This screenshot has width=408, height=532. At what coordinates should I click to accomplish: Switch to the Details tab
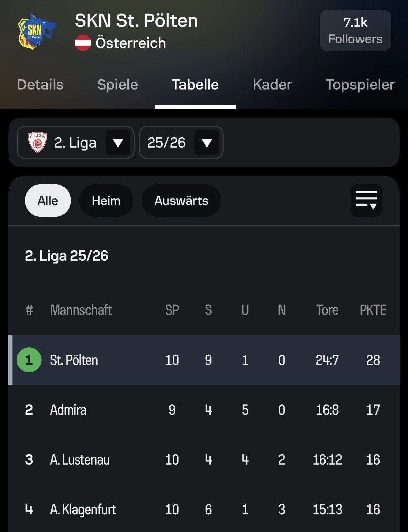coord(40,85)
